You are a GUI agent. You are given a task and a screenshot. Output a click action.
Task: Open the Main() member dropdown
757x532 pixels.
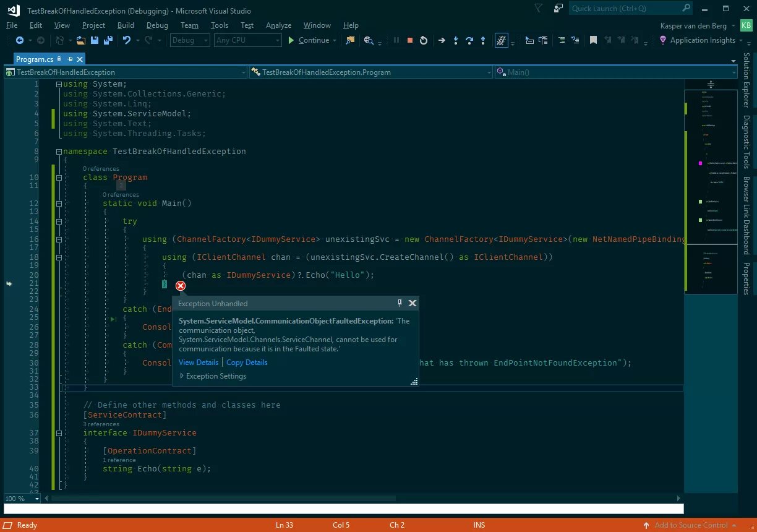[617, 72]
